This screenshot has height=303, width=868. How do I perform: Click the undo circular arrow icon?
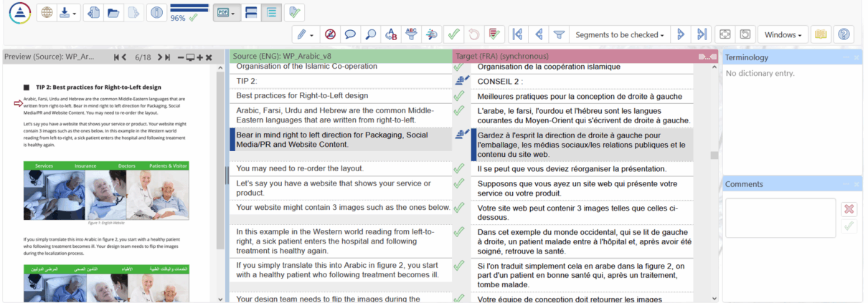tap(473, 34)
